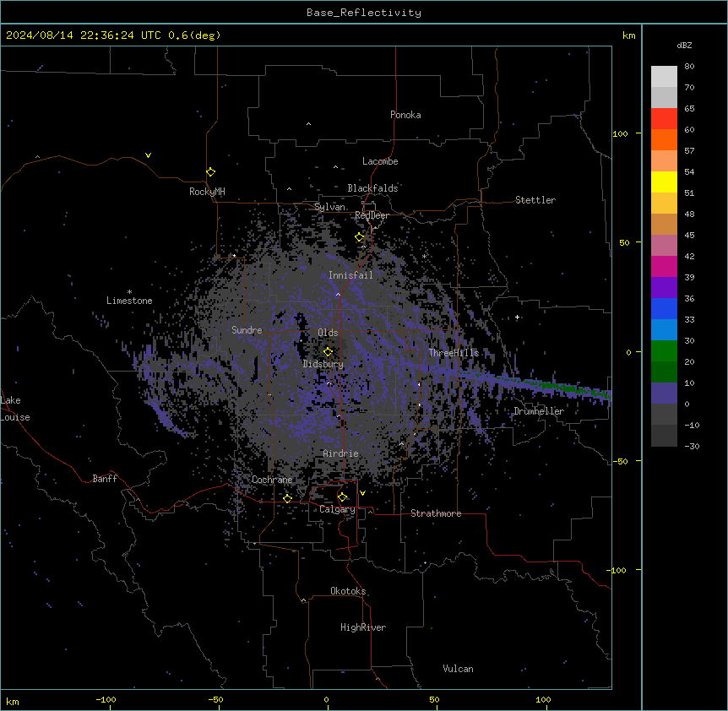The width and height of the screenshot is (728, 711).
Task: Pick the blue 33-36 dBZ legend swatch
Action: pos(664,308)
